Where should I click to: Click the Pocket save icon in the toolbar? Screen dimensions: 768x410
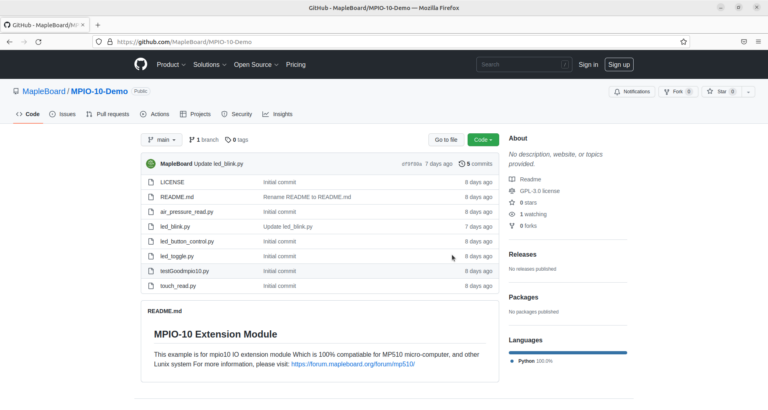(x=744, y=42)
